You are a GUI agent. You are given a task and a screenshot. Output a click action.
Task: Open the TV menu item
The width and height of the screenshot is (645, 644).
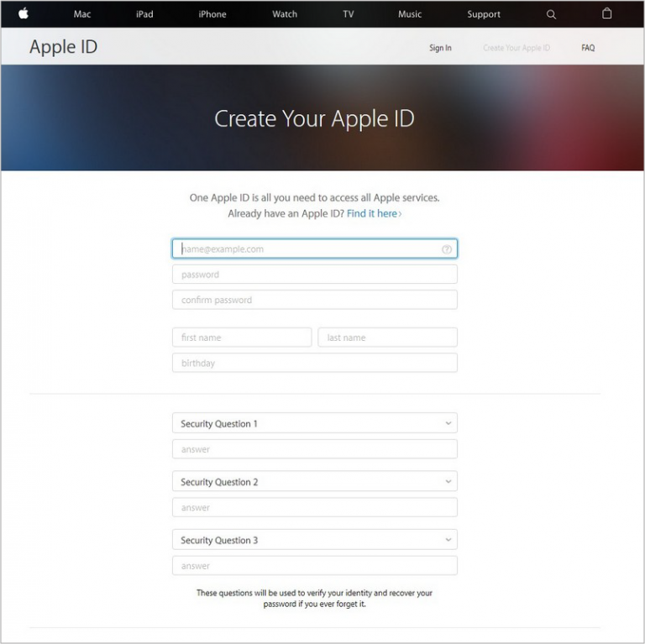click(349, 14)
